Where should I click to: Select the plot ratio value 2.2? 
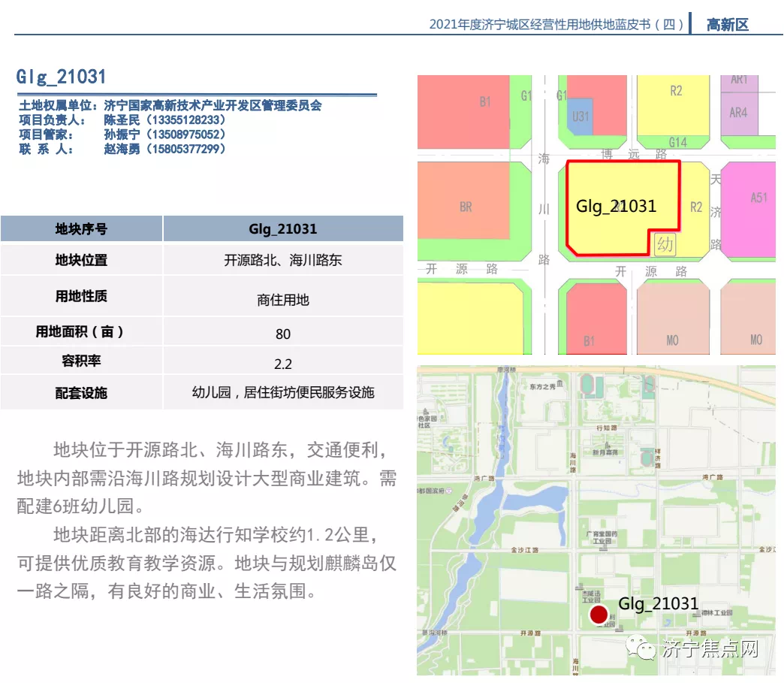click(x=283, y=364)
